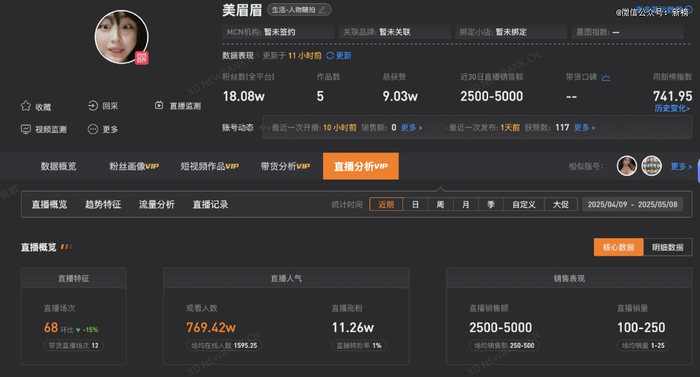700x377 pixels.
Task: Click the edit pencil on category tag
Action: pyautogui.click(x=322, y=10)
